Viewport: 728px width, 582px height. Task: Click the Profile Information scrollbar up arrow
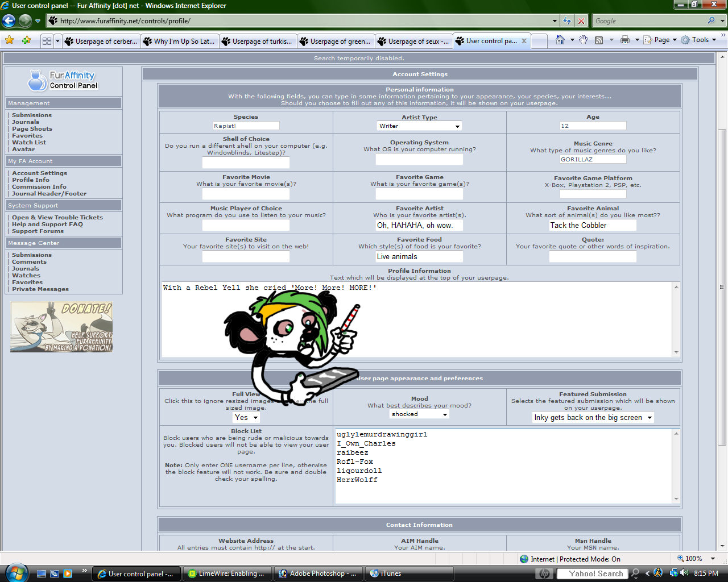click(676, 287)
